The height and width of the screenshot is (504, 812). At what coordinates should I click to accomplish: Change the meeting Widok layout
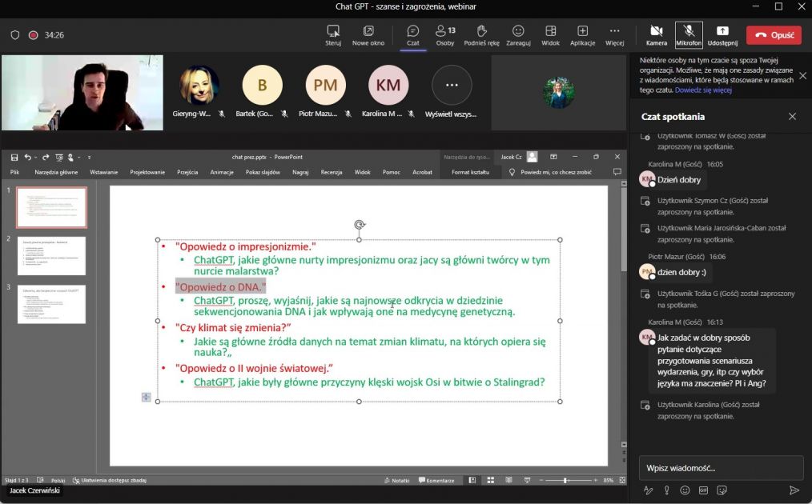[550, 35]
